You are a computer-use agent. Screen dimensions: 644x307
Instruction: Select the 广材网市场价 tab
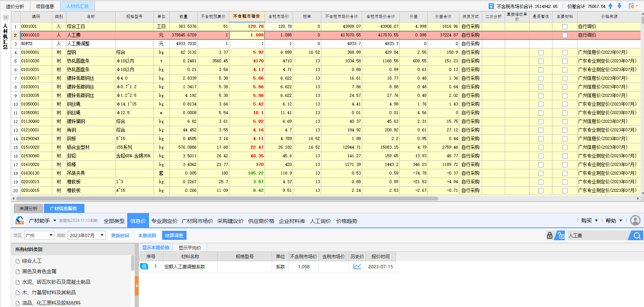[x=197, y=221]
